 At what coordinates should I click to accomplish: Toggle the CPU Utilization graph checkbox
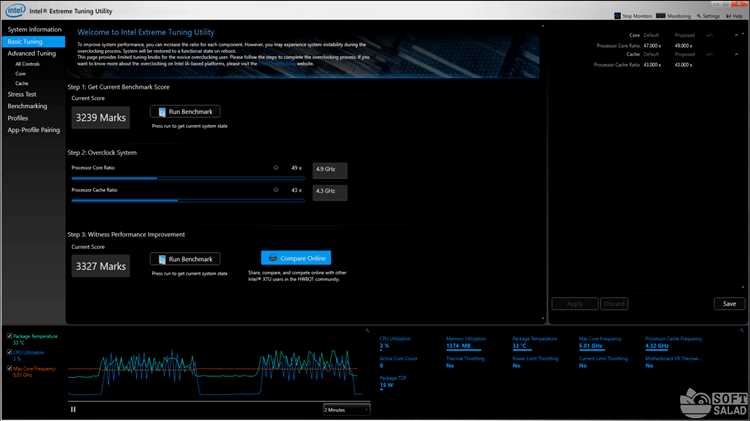(10, 353)
